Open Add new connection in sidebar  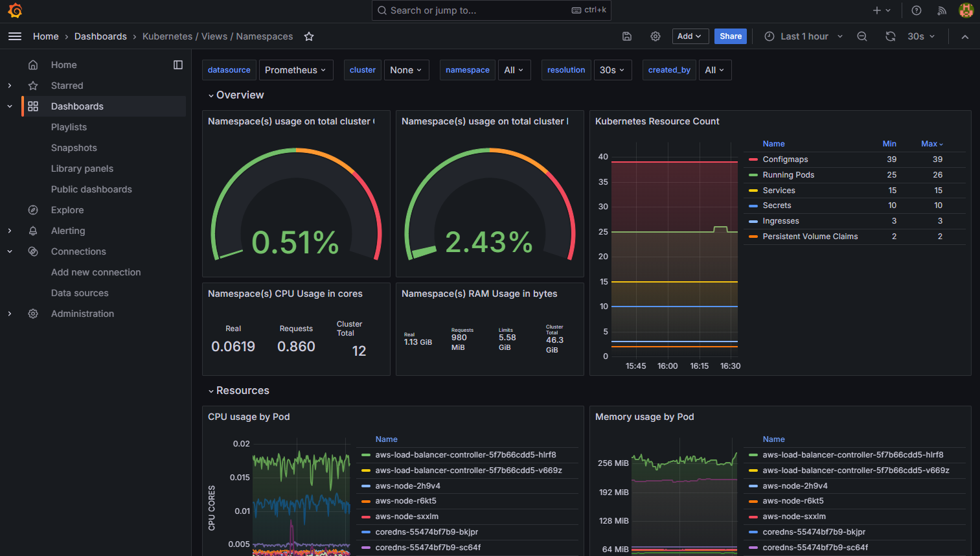point(96,272)
